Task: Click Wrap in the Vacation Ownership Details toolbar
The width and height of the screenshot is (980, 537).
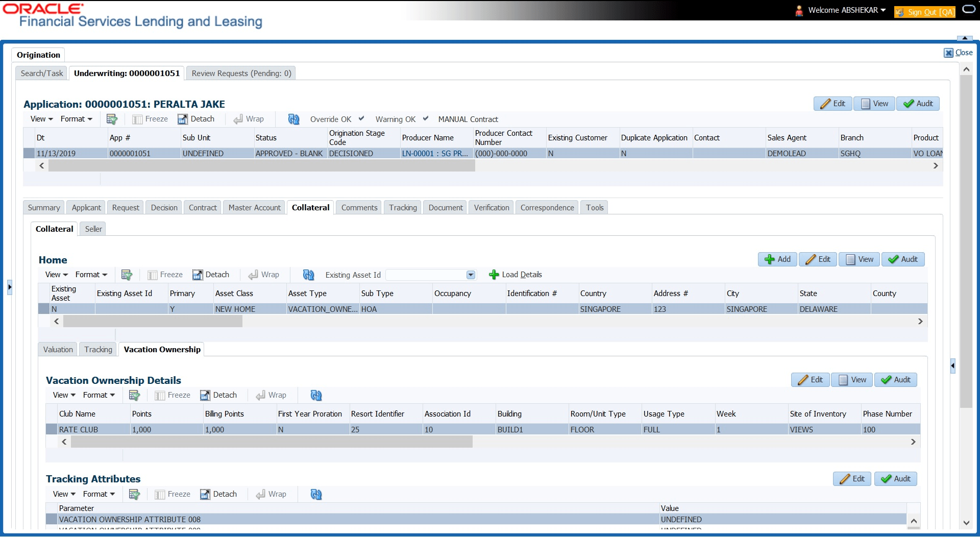Action: point(271,395)
